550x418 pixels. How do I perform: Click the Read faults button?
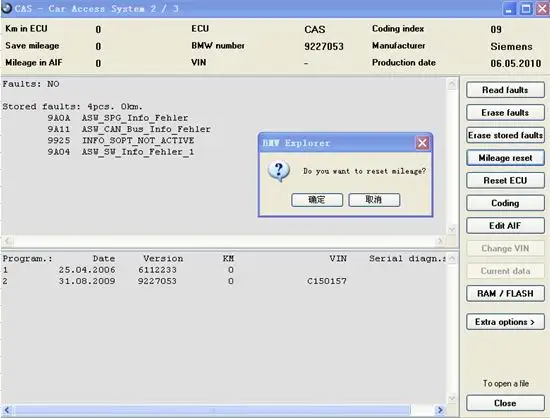[x=505, y=90]
